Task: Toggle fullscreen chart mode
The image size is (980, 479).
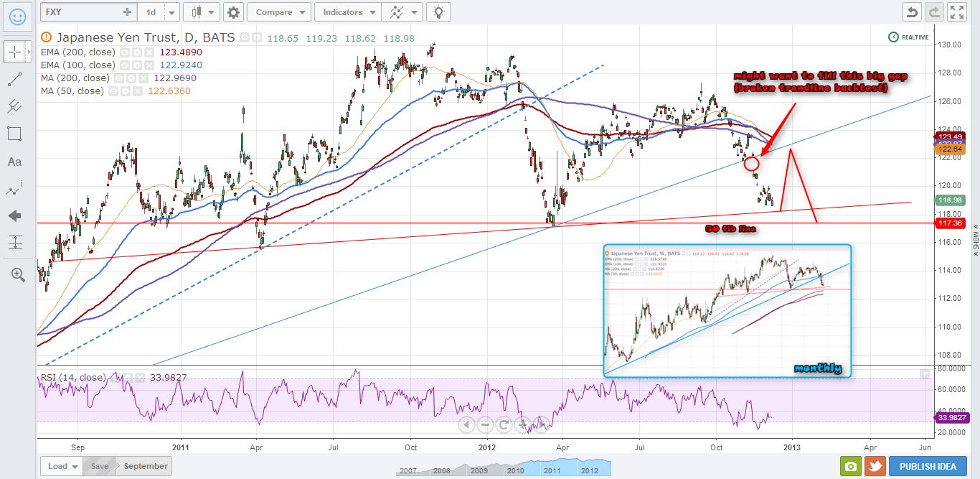Action: click(957, 12)
